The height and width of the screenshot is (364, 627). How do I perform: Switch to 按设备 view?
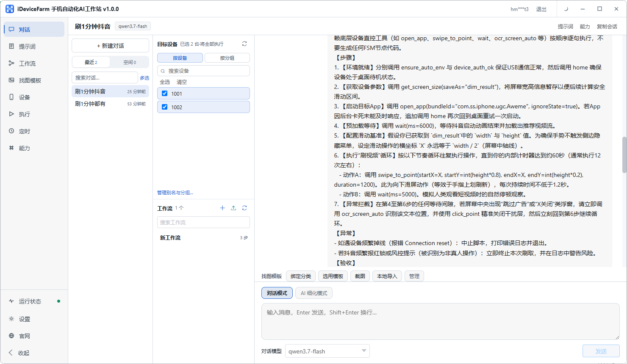pyautogui.click(x=180, y=58)
